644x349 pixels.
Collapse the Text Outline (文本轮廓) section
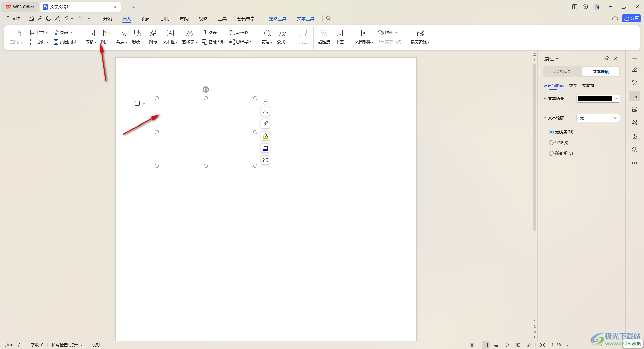545,118
